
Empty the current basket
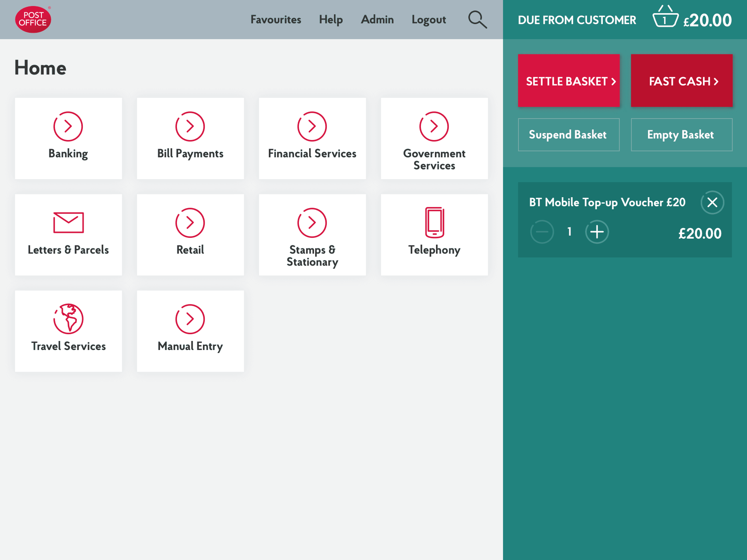pos(681,135)
